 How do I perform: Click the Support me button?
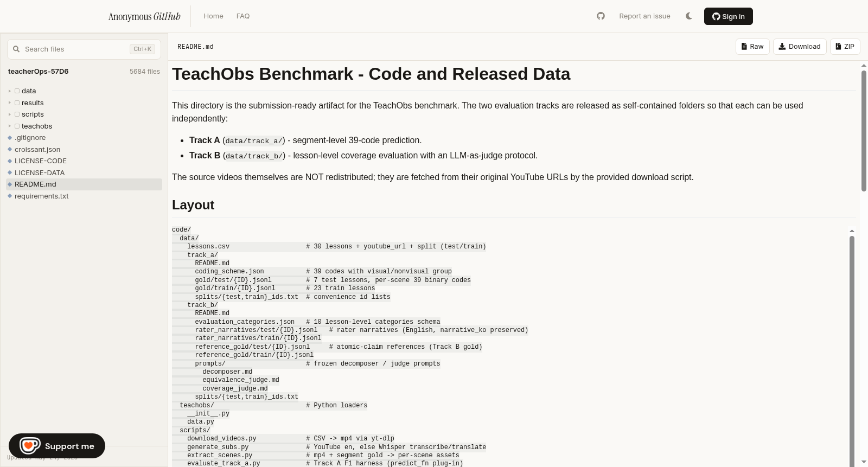[57, 446]
